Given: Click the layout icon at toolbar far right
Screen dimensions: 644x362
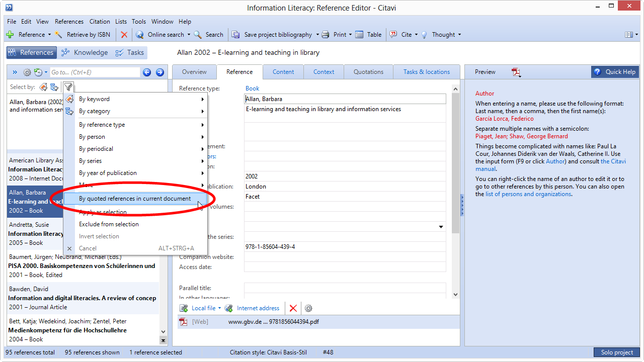Looking at the screenshot, I should point(628,35).
